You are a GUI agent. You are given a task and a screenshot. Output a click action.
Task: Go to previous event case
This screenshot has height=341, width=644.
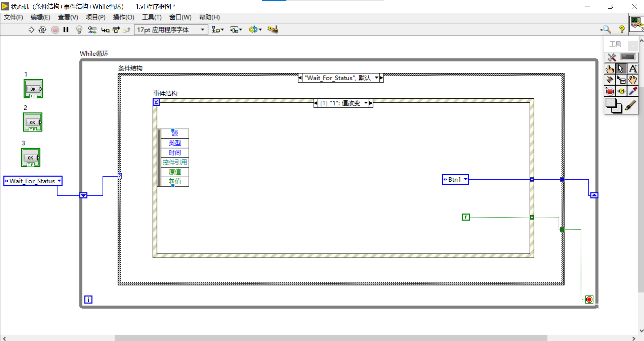tap(316, 103)
